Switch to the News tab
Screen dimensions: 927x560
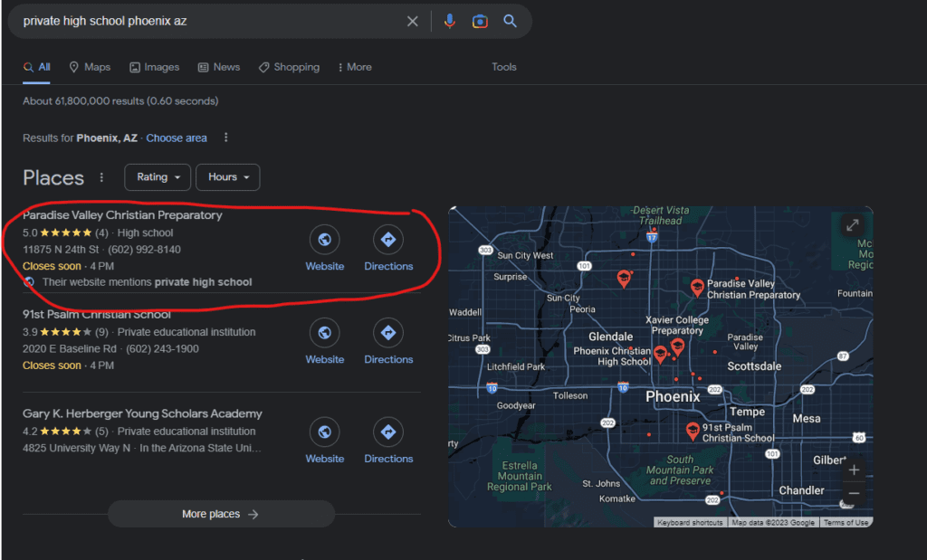coord(219,67)
